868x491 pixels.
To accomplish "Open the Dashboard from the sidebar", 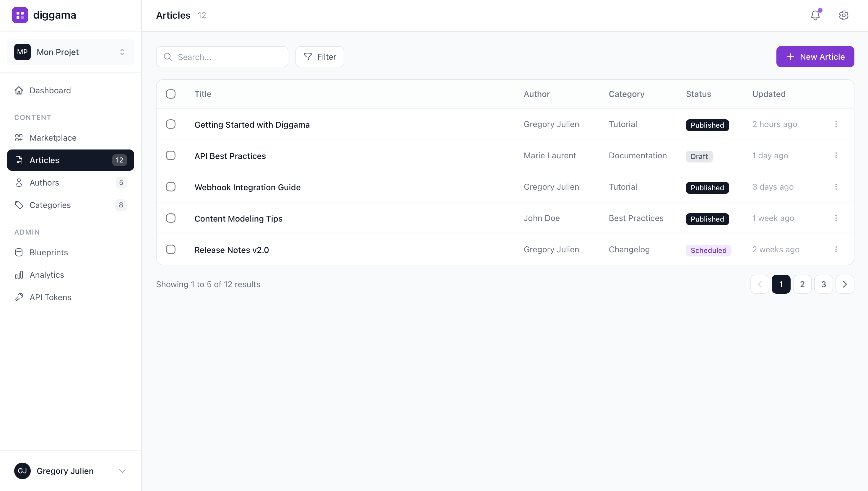I will tap(50, 90).
